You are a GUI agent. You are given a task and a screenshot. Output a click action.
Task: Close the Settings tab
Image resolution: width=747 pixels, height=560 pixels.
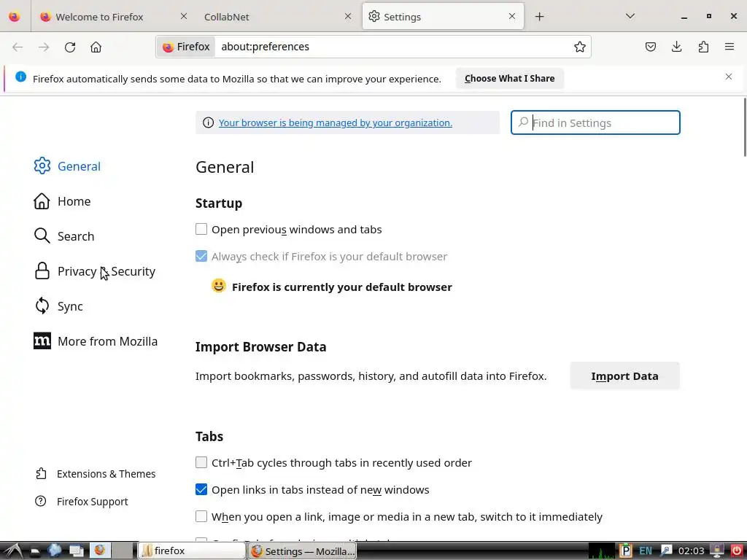coord(512,16)
